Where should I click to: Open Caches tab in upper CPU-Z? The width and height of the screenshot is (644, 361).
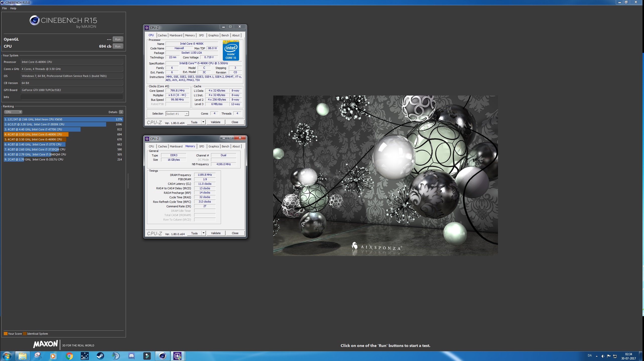click(162, 35)
